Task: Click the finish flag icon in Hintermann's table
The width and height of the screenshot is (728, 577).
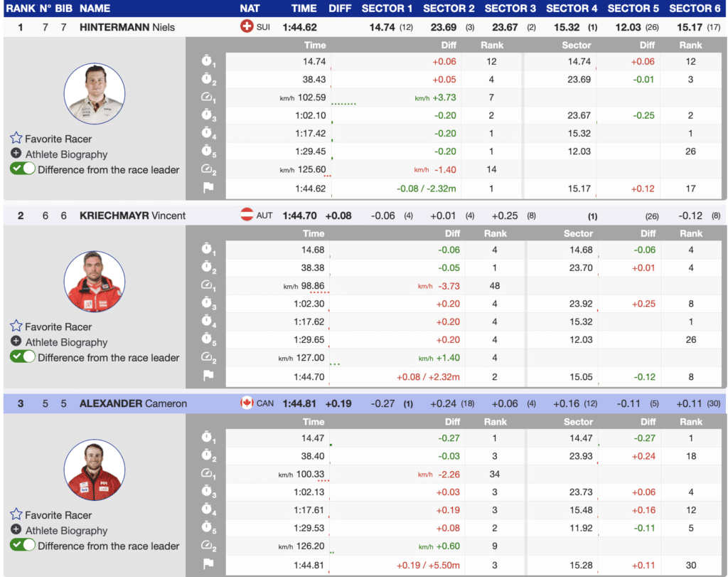Action: (x=208, y=189)
